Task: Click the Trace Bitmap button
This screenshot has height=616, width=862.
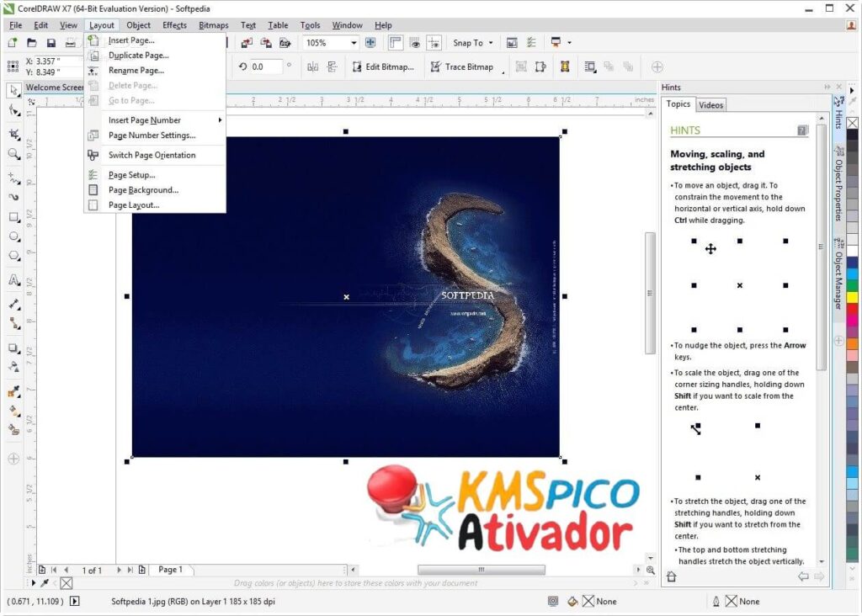Action: pyautogui.click(x=462, y=67)
